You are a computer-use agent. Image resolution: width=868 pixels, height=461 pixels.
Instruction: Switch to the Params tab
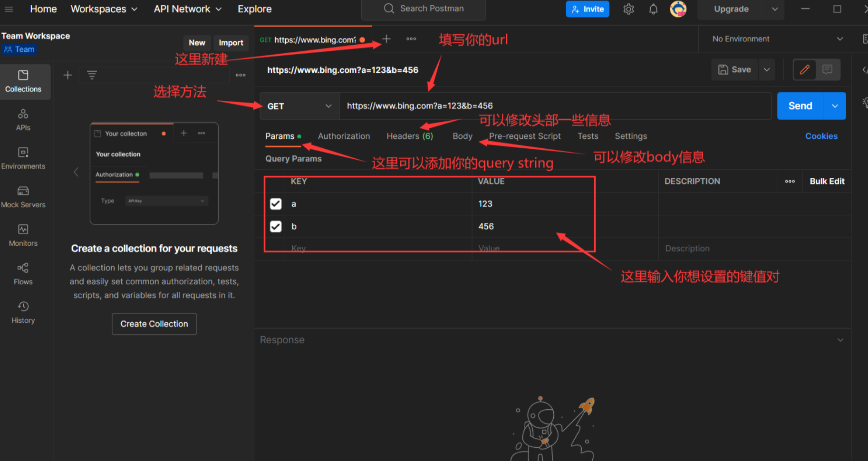pos(283,136)
